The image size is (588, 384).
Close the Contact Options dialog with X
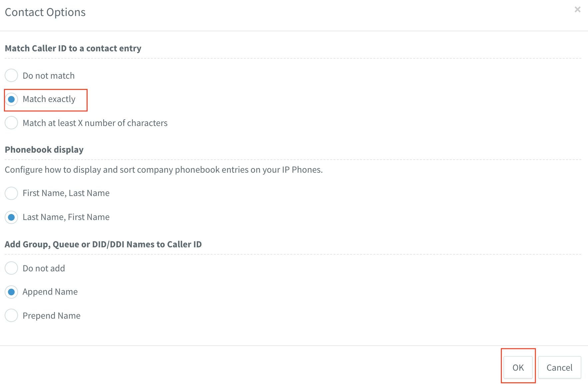(577, 10)
